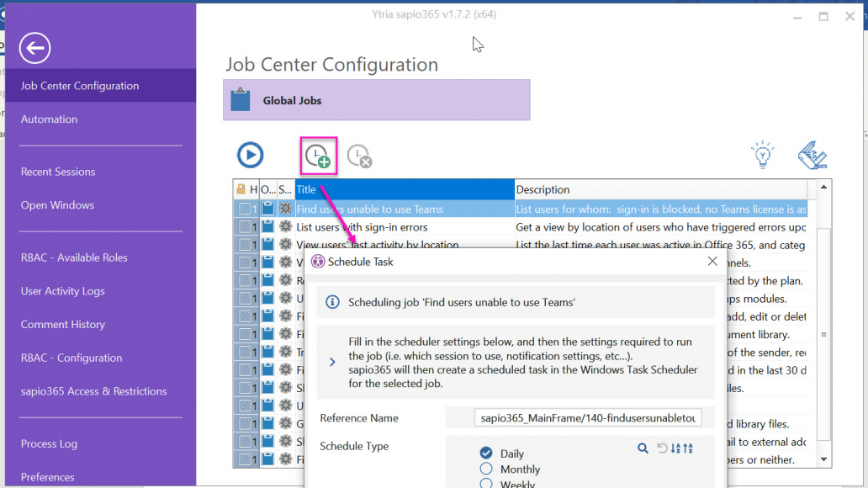The width and height of the screenshot is (868, 488).
Task: Click the remove schedule clock icon
Action: click(x=360, y=156)
